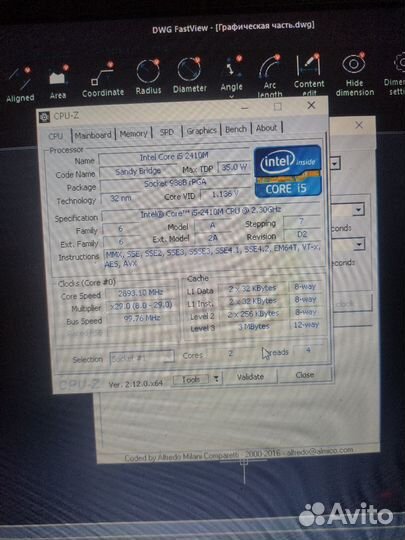This screenshot has height=540, width=405.
Task: Open the Content edit tool
Action: [x=309, y=75]
